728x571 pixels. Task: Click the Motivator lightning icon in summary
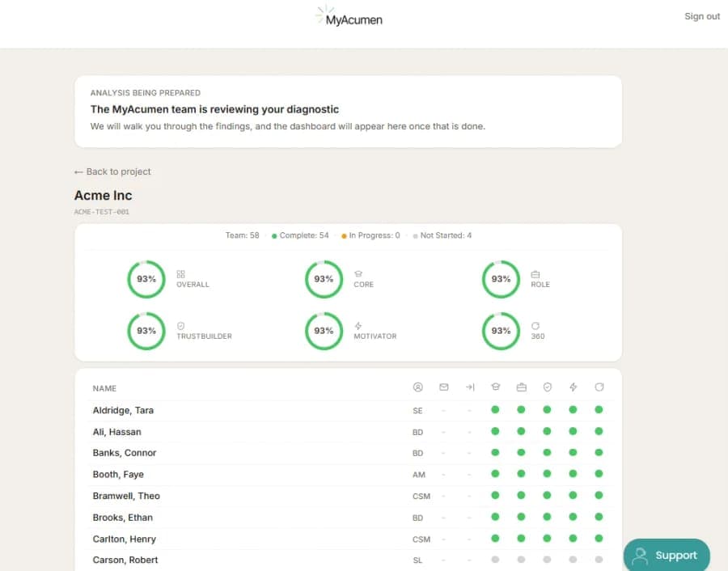(358, 326)
